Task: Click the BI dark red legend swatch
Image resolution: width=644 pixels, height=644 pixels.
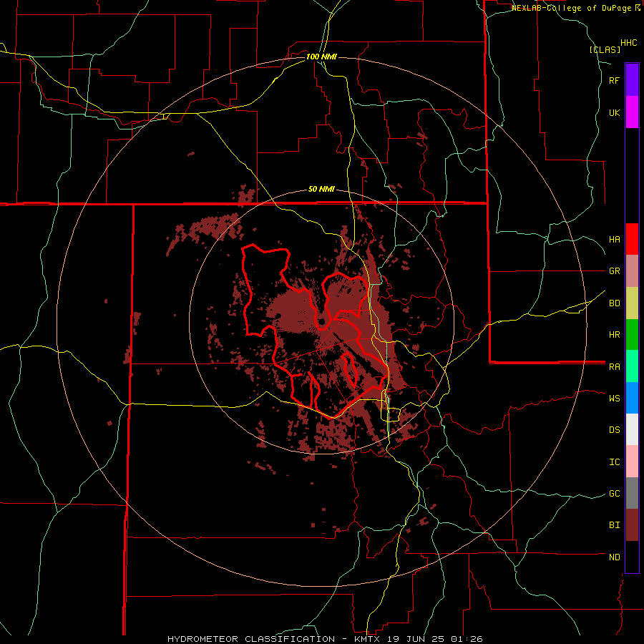Action: [x=632, y=525]
